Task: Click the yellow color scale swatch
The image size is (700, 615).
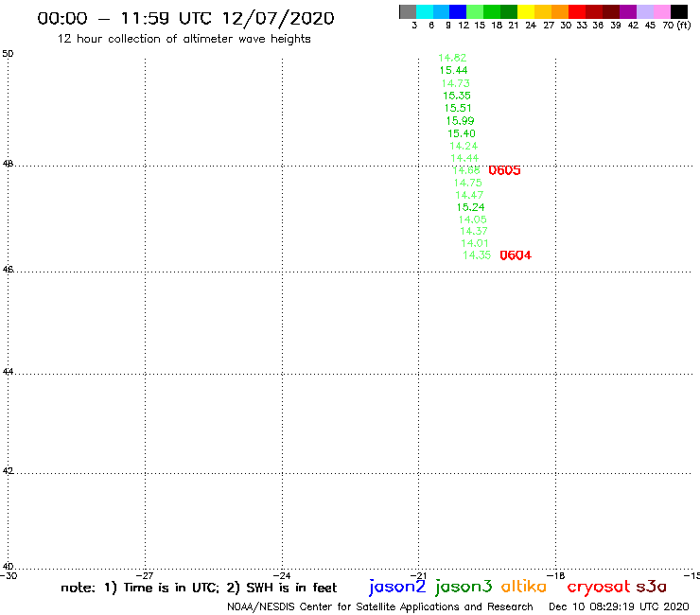Action: coord(526,11)
